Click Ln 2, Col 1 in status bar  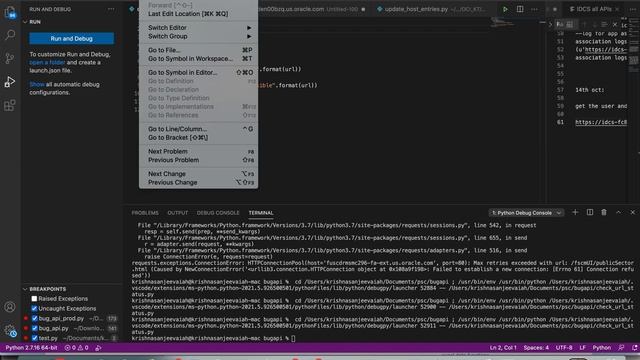503,348
